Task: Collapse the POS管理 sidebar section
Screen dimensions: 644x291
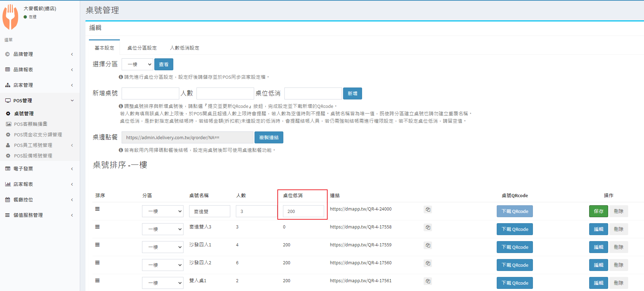Action: (39, 101)
